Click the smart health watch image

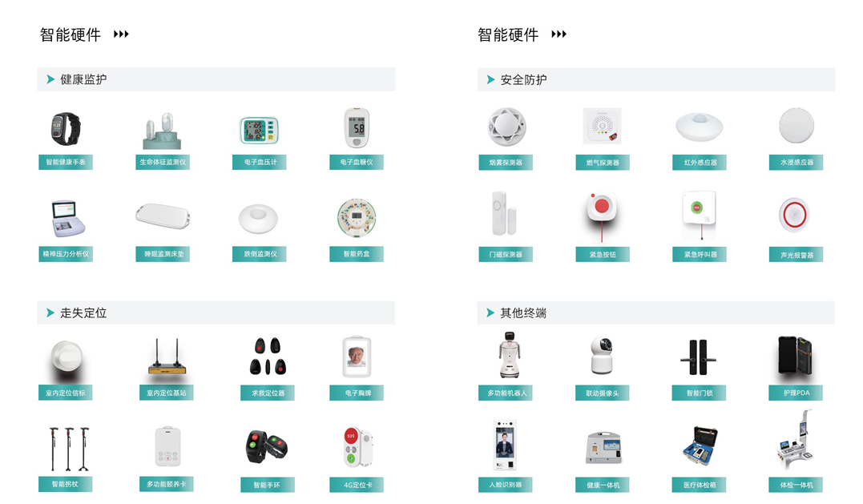pyautogui.click(x=65, y=128)
